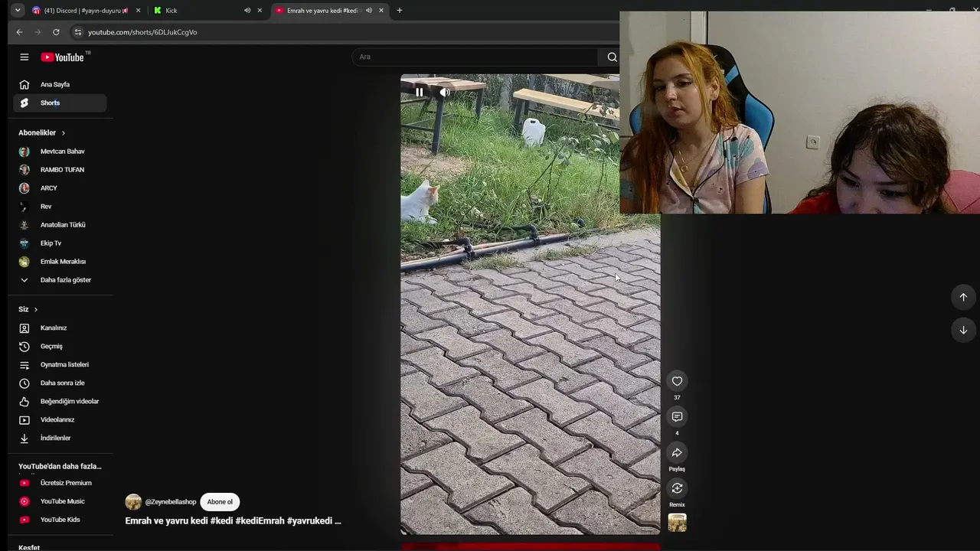Open the comments of this Short
980x551 pixels.
click(x=677, y=417)
